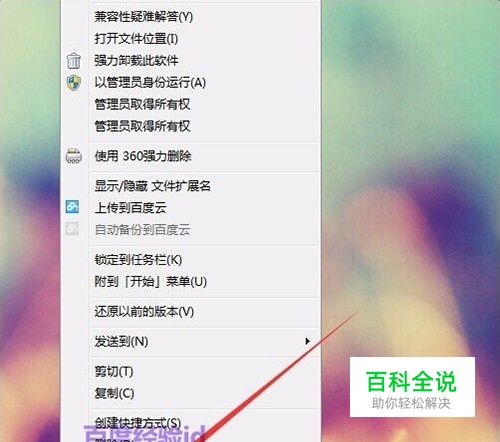Toggle 显示/隐藏 文件扩展名

point(152,186)
